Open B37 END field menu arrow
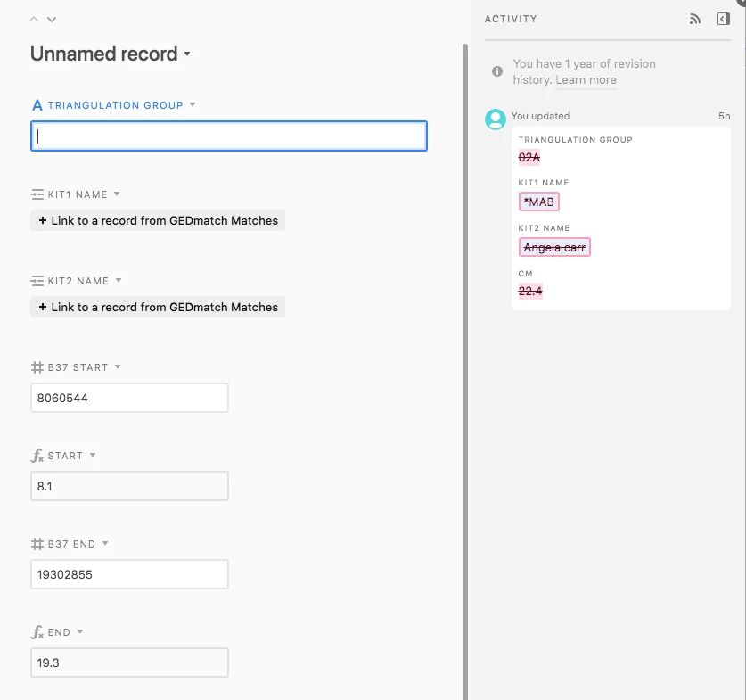Image resolution: width=746 pixels, height=700 pixels. pos(106,543)
